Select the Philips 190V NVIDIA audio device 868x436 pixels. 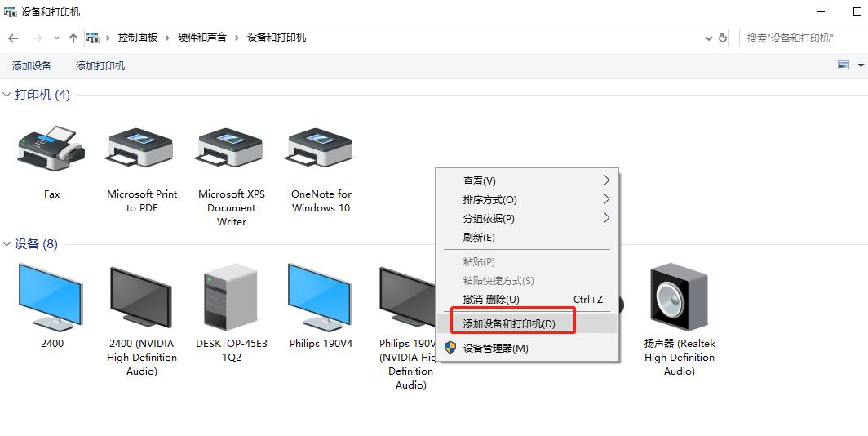[x=408, y=297]
